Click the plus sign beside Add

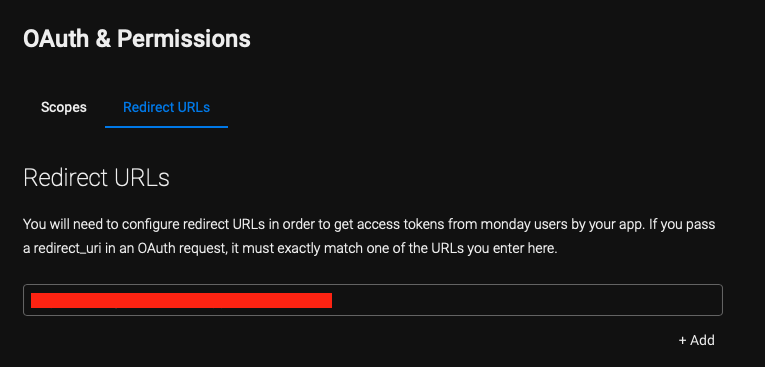682,340
